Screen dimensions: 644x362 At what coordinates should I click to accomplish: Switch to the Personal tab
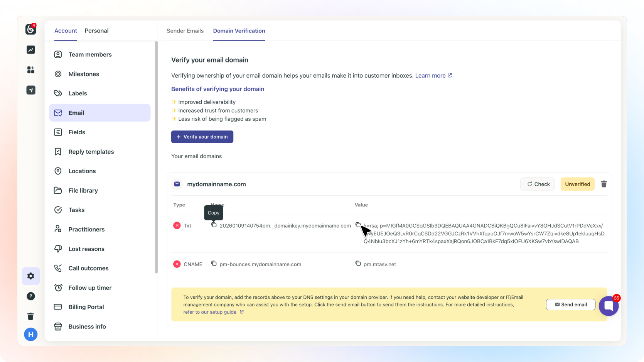[x=96, y=31]
